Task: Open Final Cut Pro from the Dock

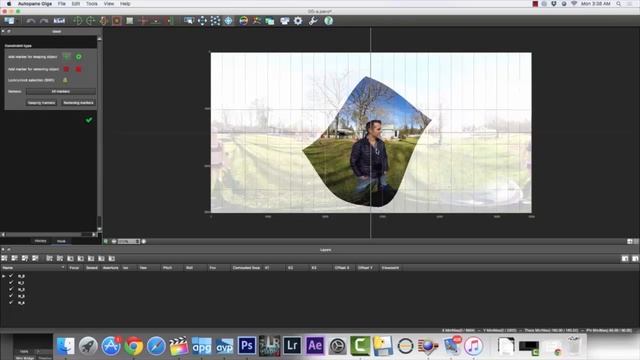Action: coord(179,346)
